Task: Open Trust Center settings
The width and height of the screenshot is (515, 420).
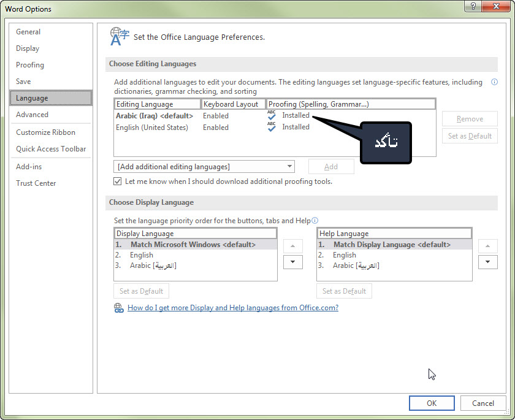Action: [51, 183]
